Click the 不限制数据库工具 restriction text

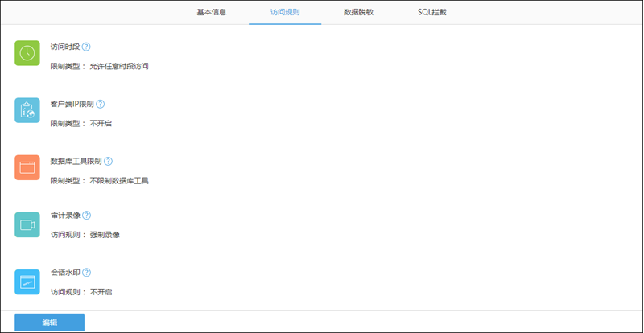coord(119,181)
